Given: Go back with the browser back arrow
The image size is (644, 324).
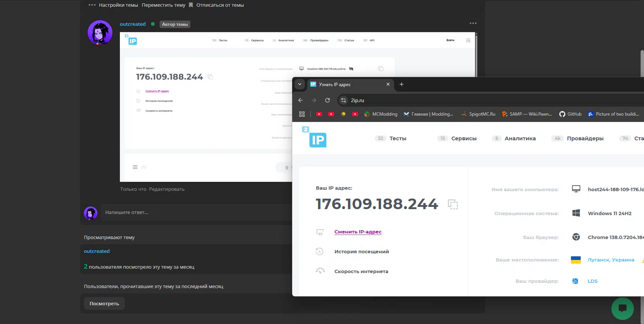Looking at the screenshot, I should point(300,100).
